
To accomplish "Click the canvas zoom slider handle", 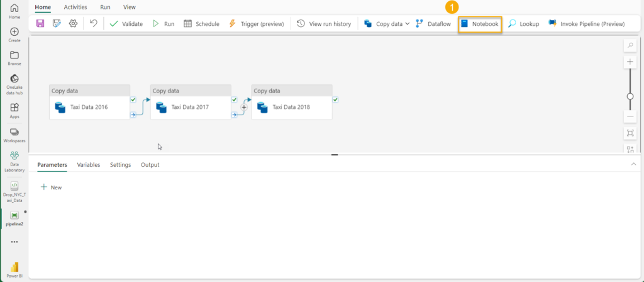I will [630, 96].
